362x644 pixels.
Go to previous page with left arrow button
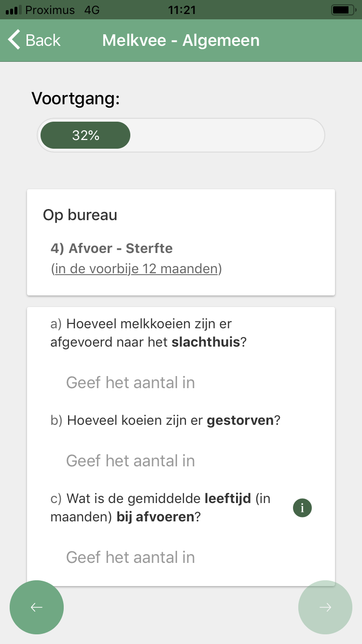coord(37,607)
